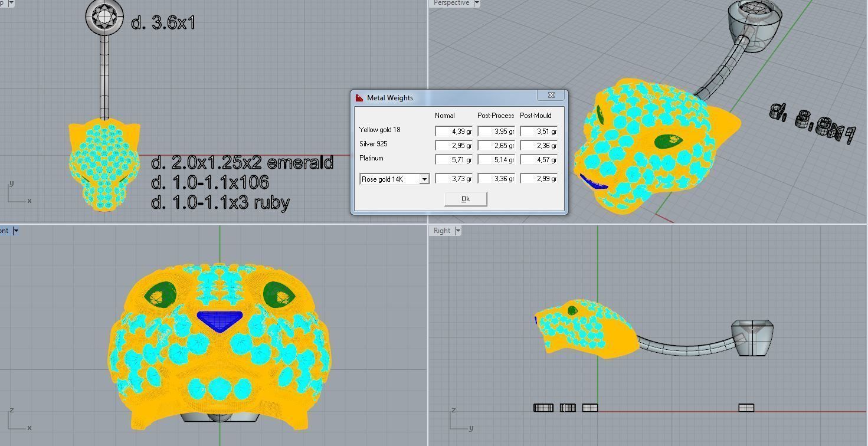
Task: Click the 'Platinum' row label
Action: (x=371, y=158)
